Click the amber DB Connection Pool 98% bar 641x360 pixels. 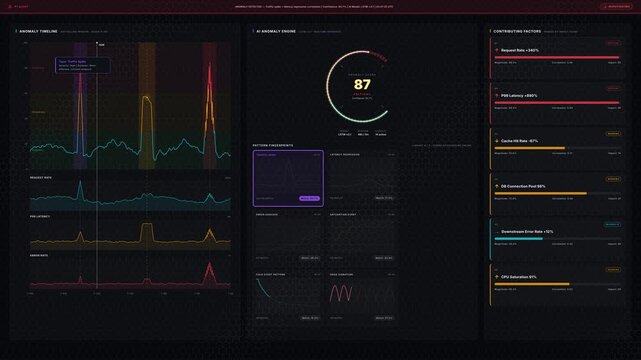coord(540,193)
